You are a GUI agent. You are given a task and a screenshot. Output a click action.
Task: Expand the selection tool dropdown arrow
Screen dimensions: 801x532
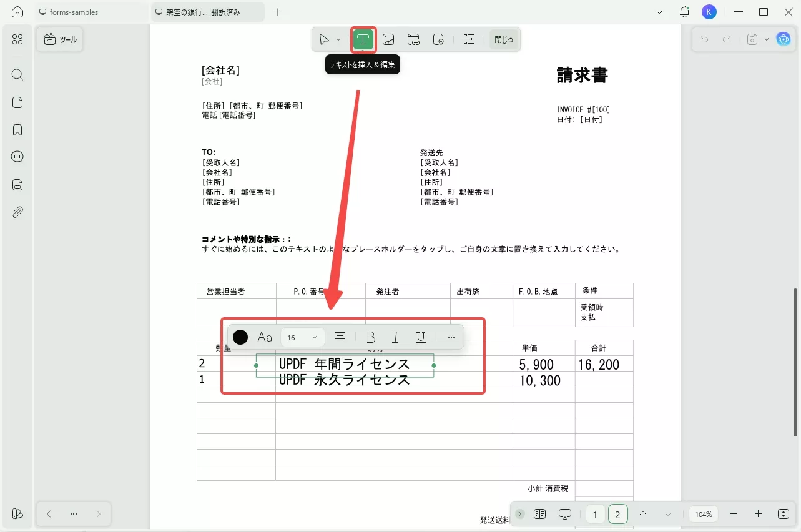coord(338,39)
